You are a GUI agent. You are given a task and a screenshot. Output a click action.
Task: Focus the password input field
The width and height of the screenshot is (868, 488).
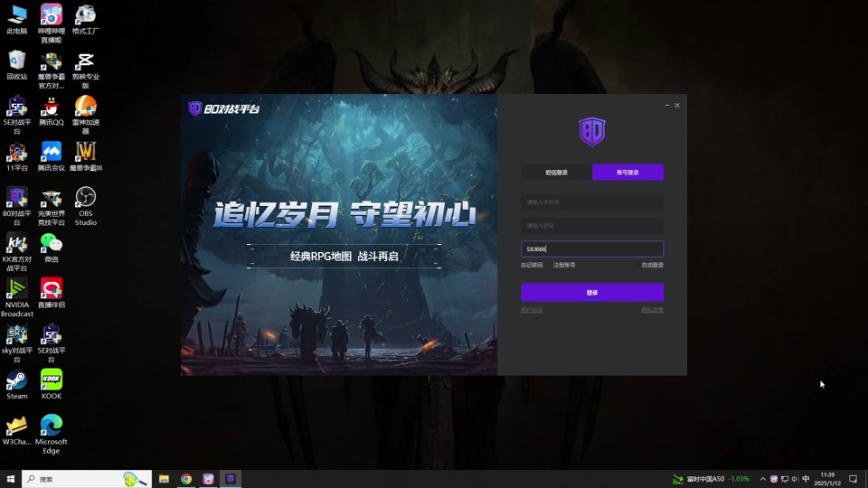591,226
